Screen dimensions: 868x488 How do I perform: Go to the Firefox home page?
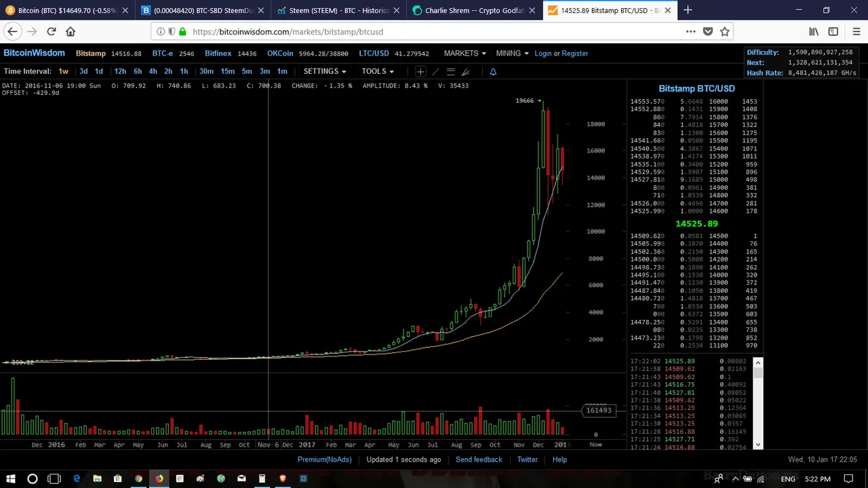point(71,31)
